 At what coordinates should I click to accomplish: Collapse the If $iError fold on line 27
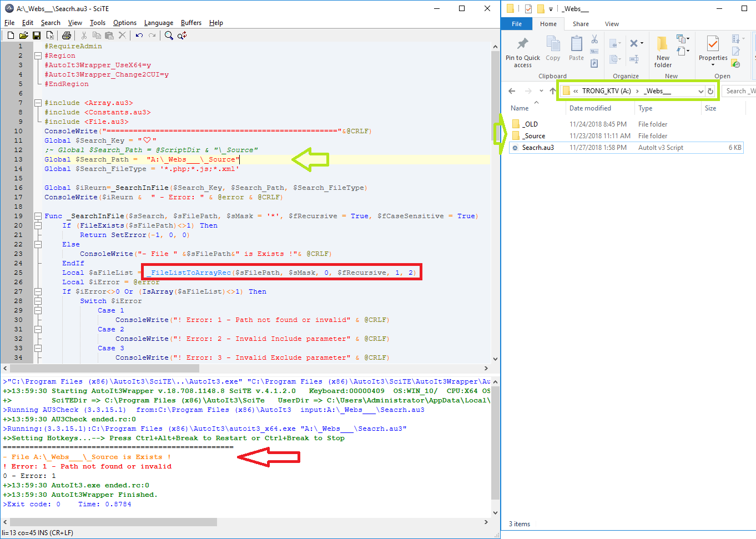pyautogui.click(x=38, y=291)
